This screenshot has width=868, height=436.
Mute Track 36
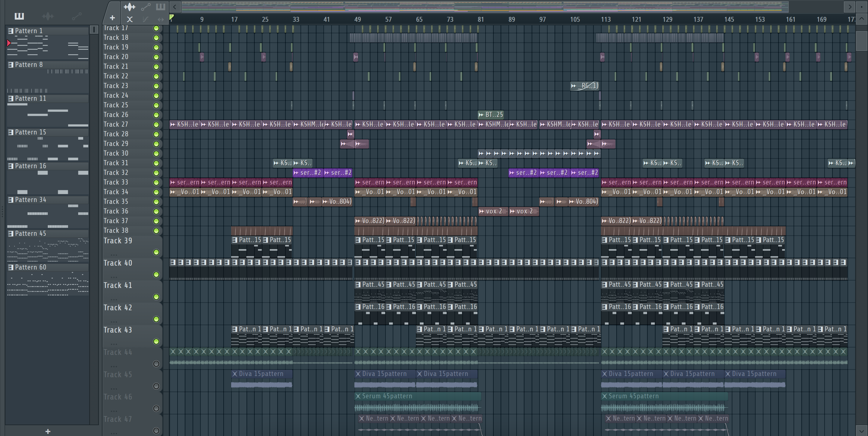click(156, 211)
